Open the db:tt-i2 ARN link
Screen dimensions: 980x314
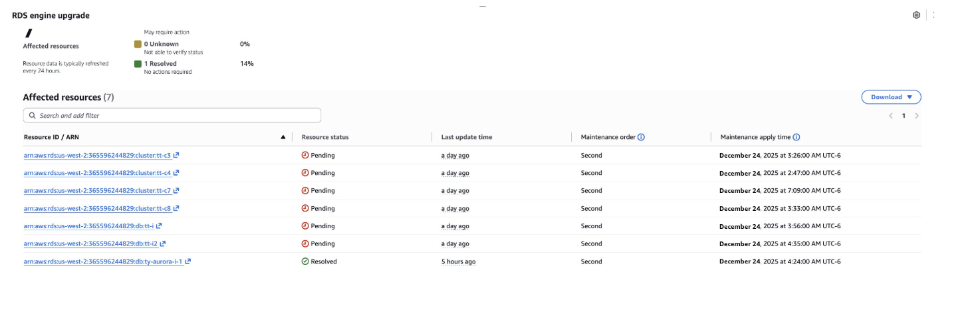coord(90,244)
